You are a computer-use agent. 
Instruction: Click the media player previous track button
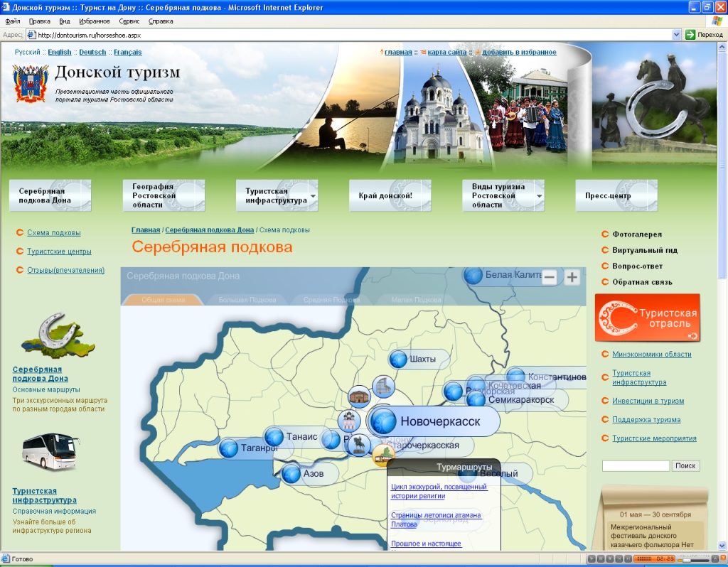[619, 558]
